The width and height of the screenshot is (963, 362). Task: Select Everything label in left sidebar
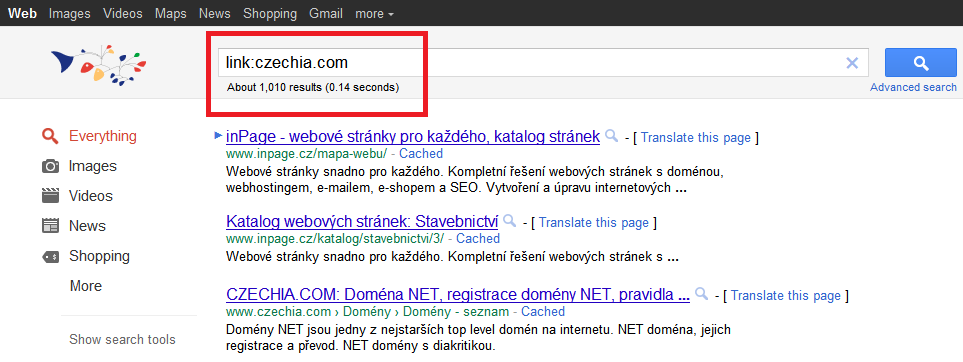coord(103,136)
